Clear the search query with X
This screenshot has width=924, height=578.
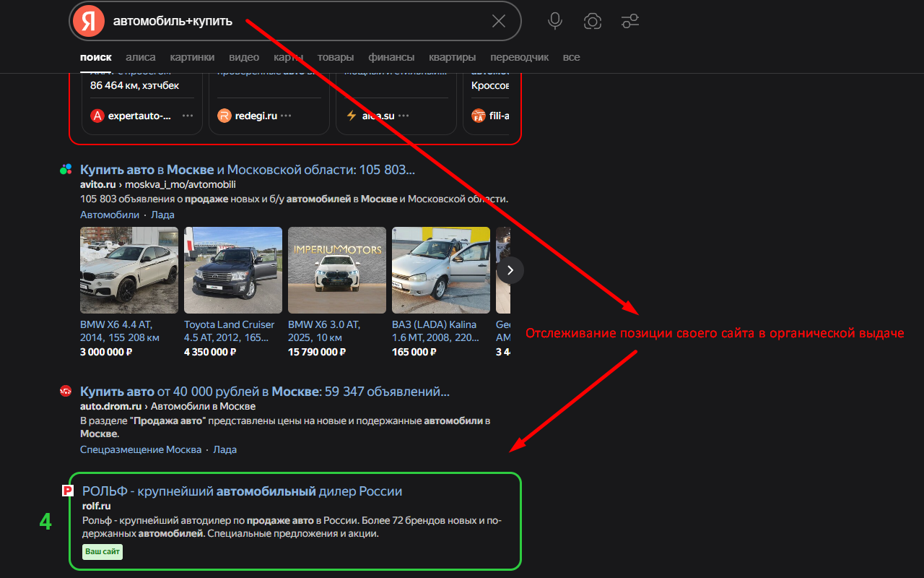click(499, 21)
